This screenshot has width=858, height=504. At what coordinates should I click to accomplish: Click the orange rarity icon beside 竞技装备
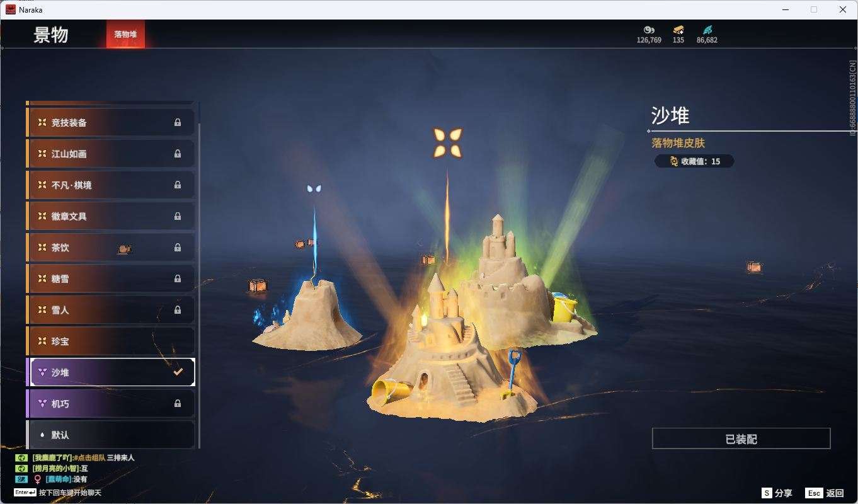point(42,123)
